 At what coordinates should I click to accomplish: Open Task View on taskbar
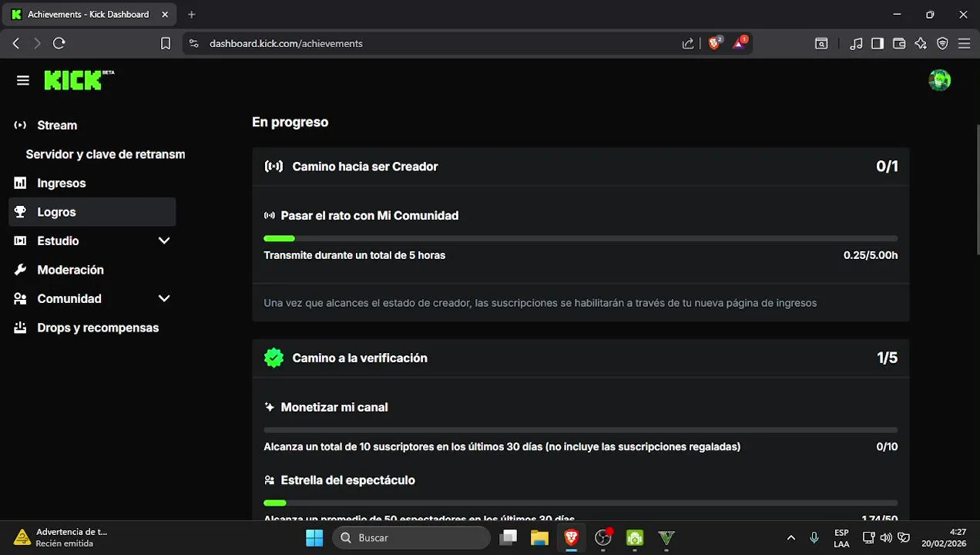click(x=508, y=537)
